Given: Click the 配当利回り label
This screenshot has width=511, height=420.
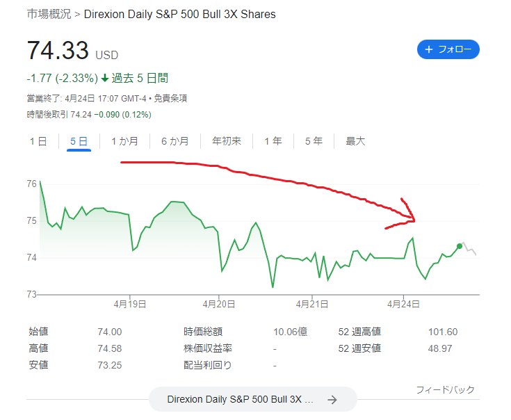Looking at the screenshot, I should pos(208,365).
